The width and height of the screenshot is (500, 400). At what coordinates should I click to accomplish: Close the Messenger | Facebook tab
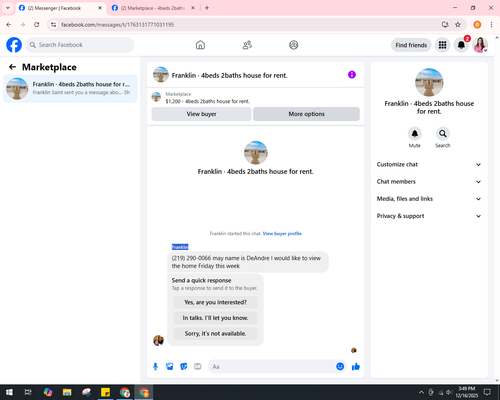click(x=100, y=8)
